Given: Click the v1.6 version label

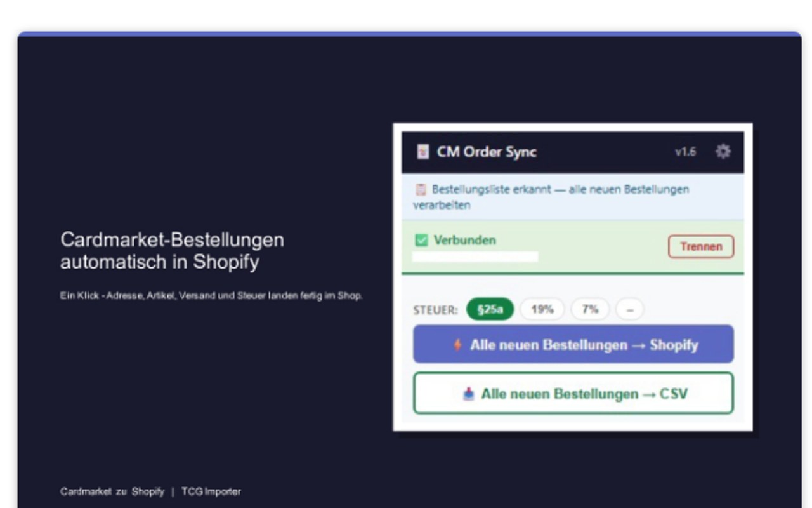Looking at the screenshot, I should coord(685,152).
